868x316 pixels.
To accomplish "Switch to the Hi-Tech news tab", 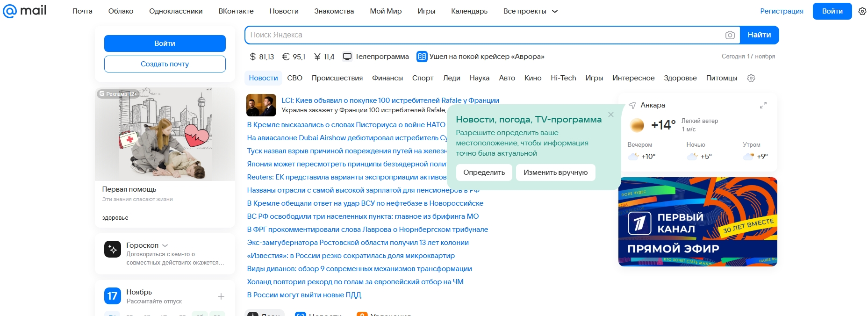I will click(x=563, y=78).
